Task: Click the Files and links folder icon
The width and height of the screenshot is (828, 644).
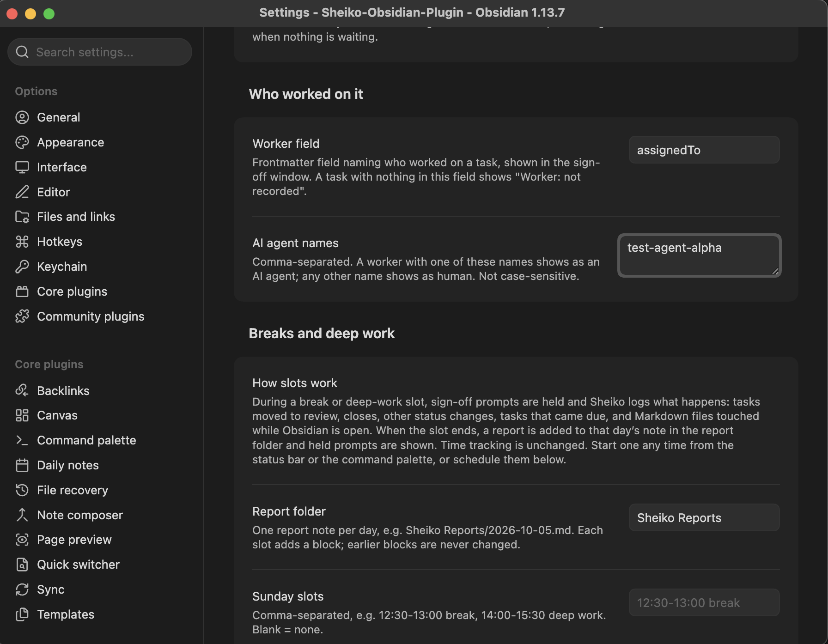Action: (x=22, y=217)
